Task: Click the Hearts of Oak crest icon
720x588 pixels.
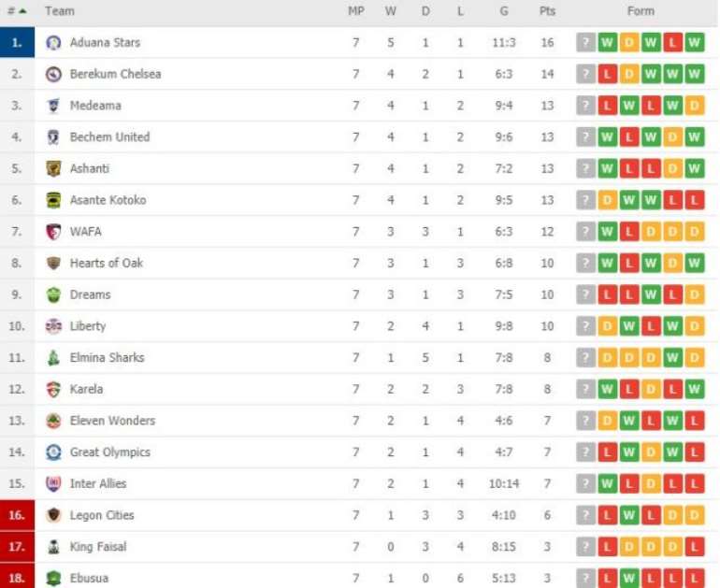Action: 53,263
